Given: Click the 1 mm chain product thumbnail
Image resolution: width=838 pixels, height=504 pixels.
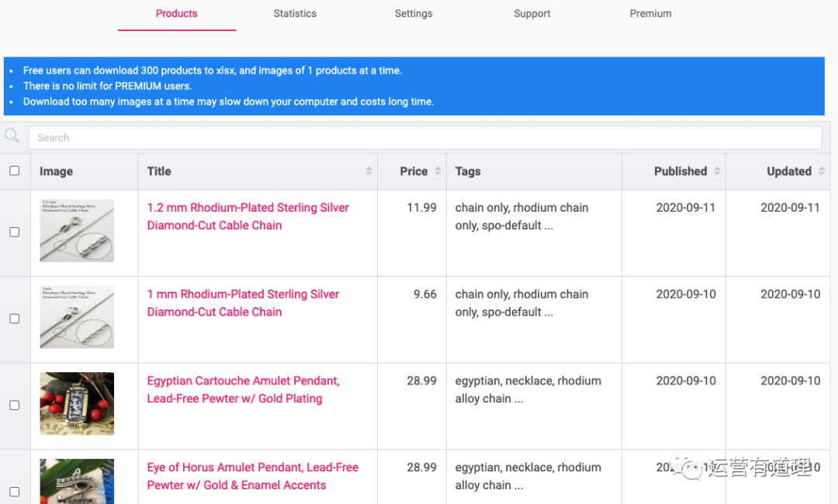Looking at the screenshot, I should pyautogui.click(x=77, y=317).
